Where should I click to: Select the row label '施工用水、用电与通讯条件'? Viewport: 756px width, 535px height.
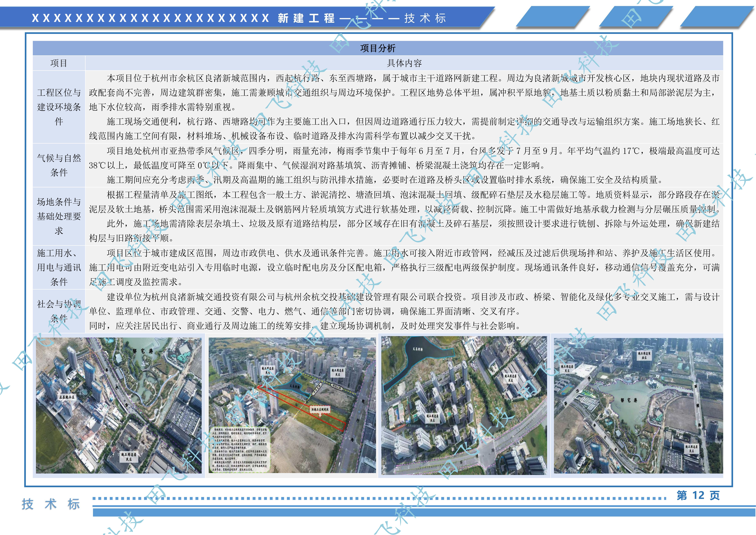click(59, 267)
